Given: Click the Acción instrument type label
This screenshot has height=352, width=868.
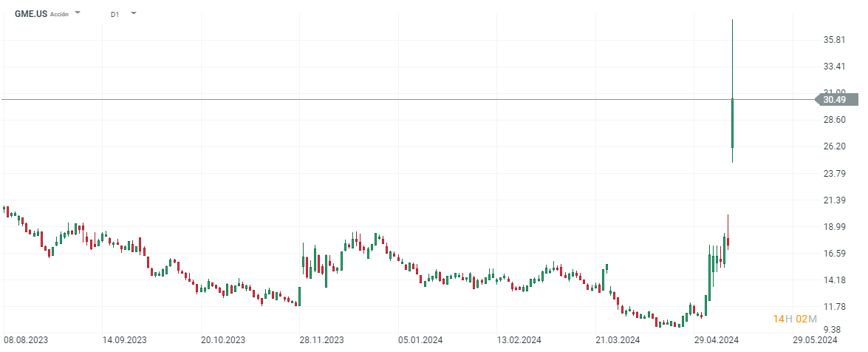Looking at the screenshot, I should (60, 14).
